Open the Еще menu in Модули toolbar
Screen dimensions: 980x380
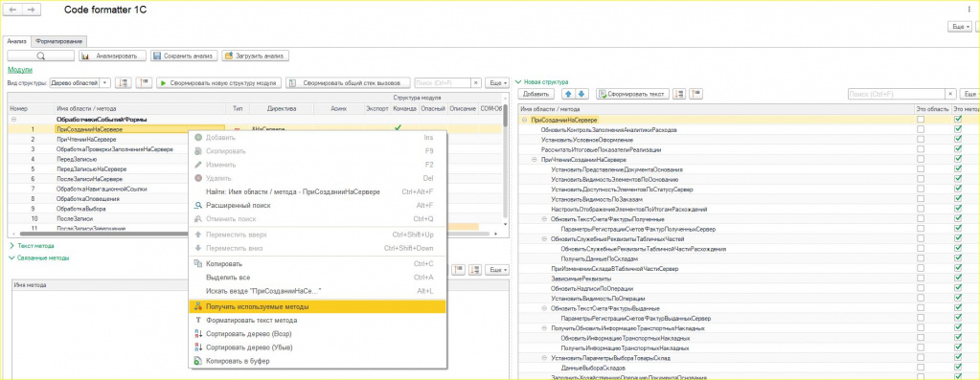(497, 83)
